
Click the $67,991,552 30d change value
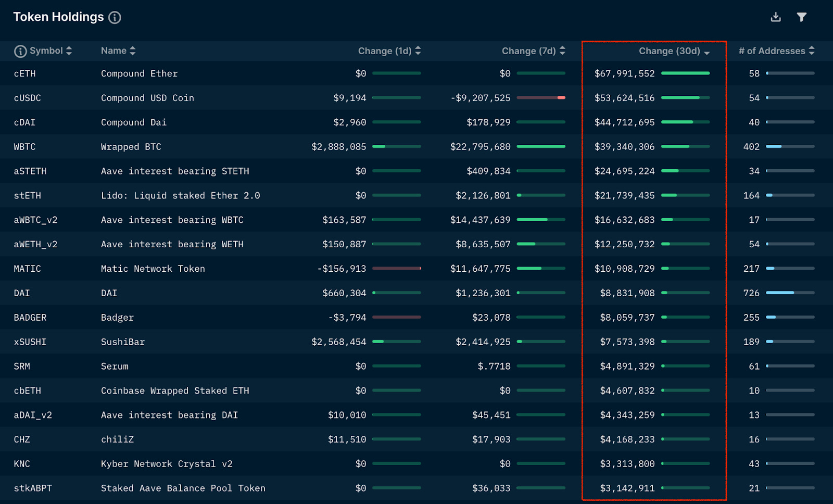coord(625,73)
